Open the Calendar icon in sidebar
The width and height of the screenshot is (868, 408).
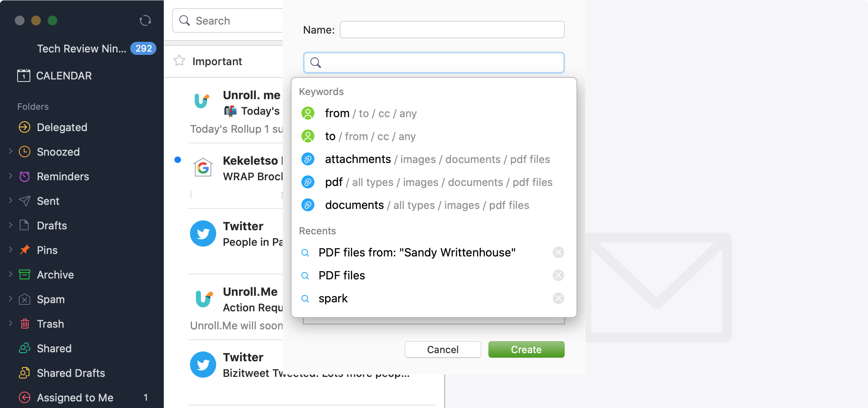(24, 75)
